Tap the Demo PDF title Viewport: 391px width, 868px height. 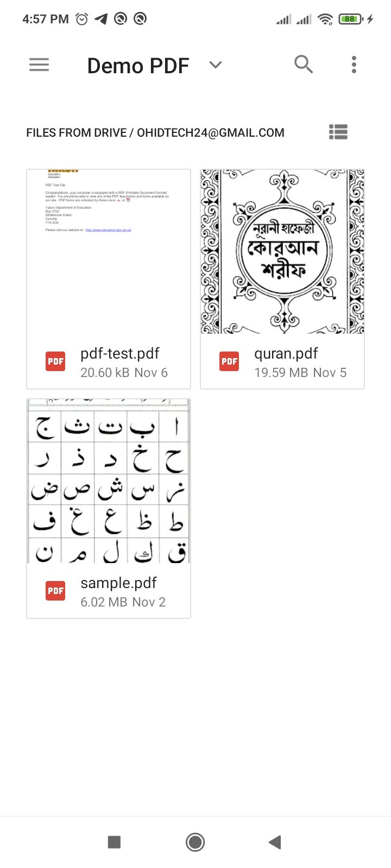(138, 66)
